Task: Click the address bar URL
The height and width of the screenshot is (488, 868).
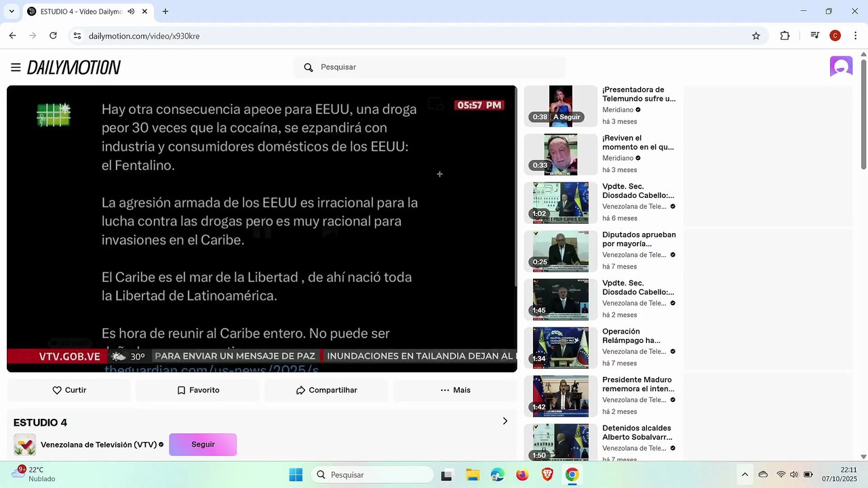Action: pos(144,36)
